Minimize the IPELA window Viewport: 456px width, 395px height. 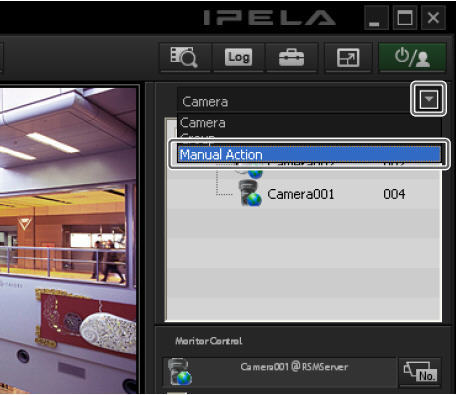(375, 18)
